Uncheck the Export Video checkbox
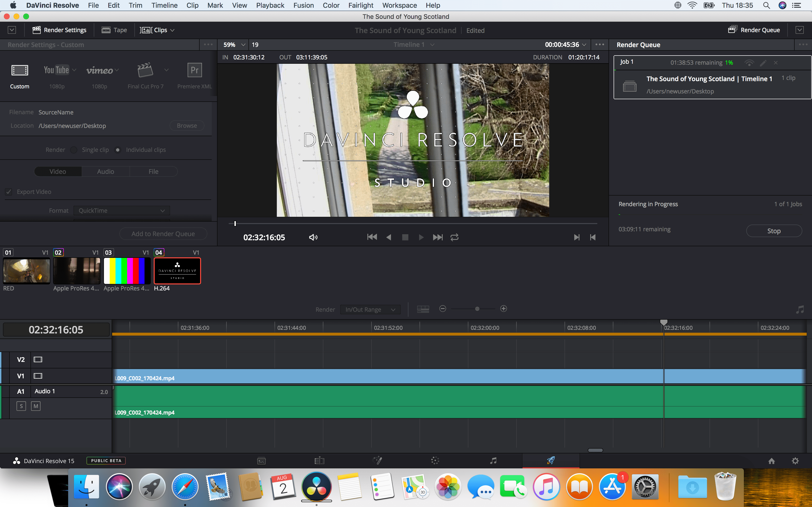 pos(9,192)
